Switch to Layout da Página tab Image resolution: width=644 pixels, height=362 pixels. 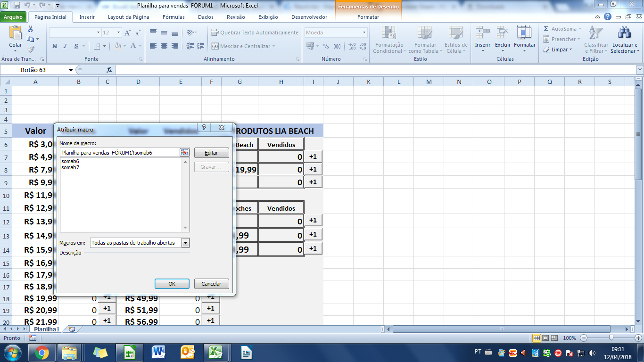click(x=129, y=17)
